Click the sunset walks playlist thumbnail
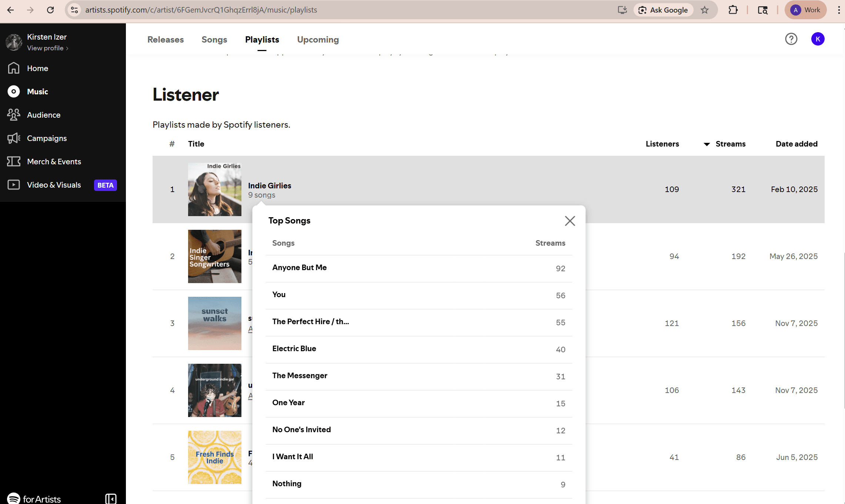Viewport: 845px width, 504px height. point(214,323)
